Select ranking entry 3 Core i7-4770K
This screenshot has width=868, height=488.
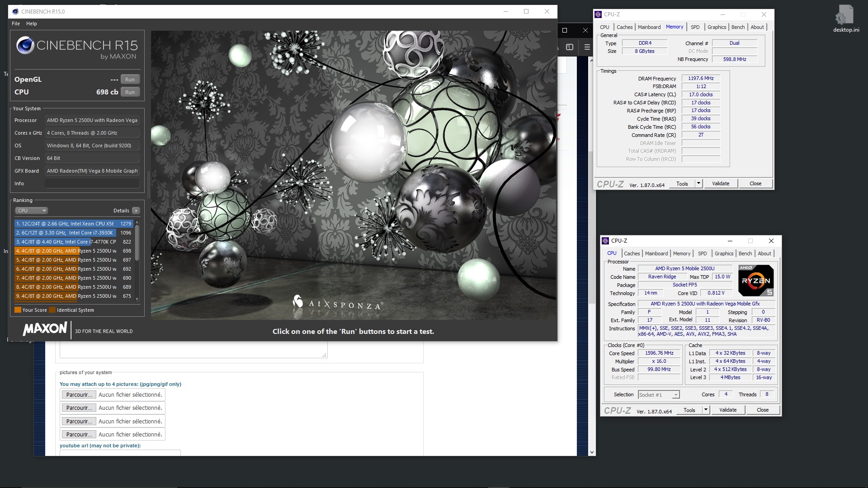pos(74,242)
